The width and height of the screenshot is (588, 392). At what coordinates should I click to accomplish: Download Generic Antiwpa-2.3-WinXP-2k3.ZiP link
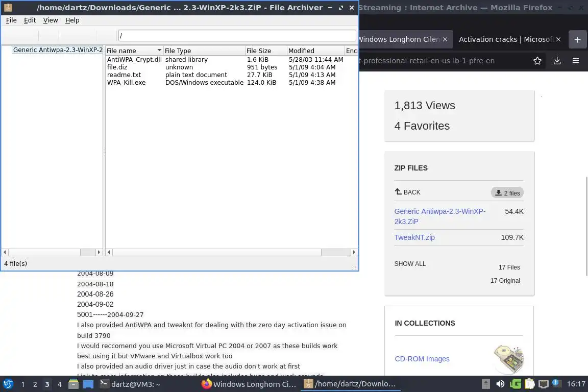tap(440, 216)
